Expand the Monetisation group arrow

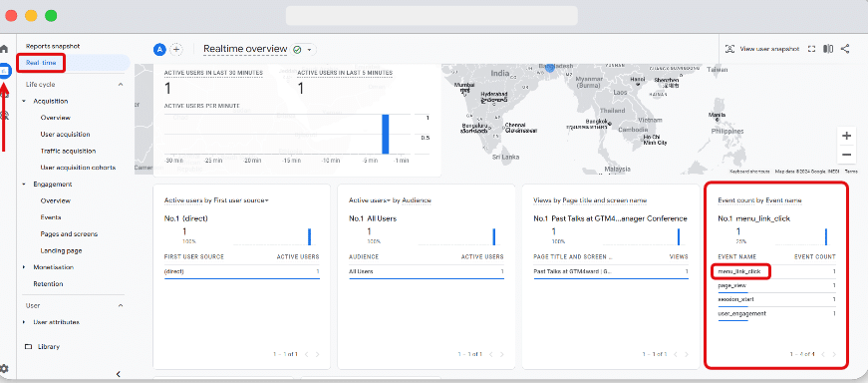pyautogui.click(x=24, y=267)
